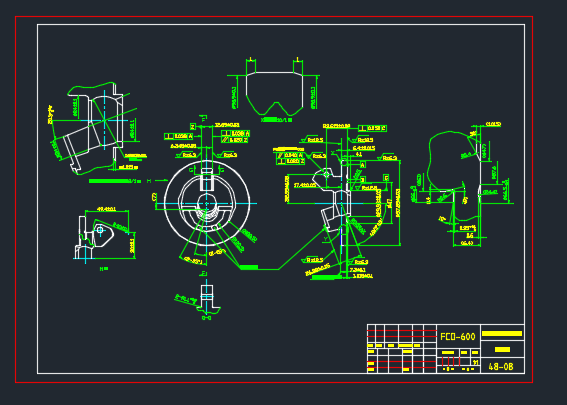Click the Y detail label beside section view
The image size is (567, 405).
pyautogui.click(x=326, y=239)
